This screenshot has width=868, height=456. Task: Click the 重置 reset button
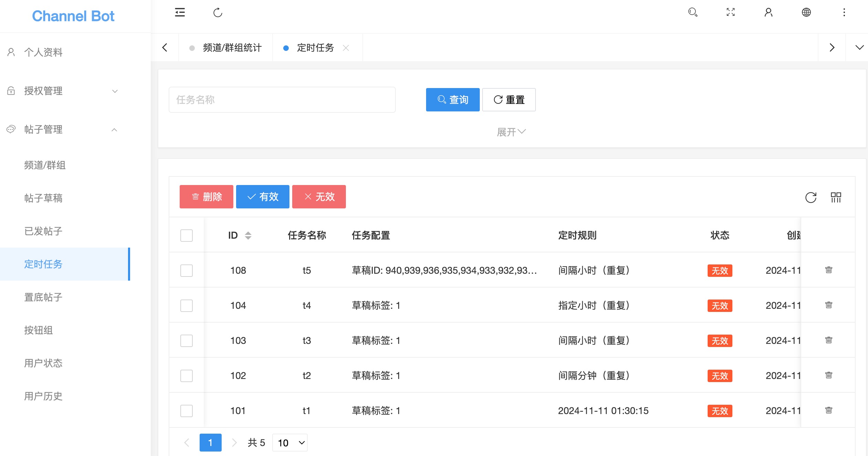coord(509,100)
